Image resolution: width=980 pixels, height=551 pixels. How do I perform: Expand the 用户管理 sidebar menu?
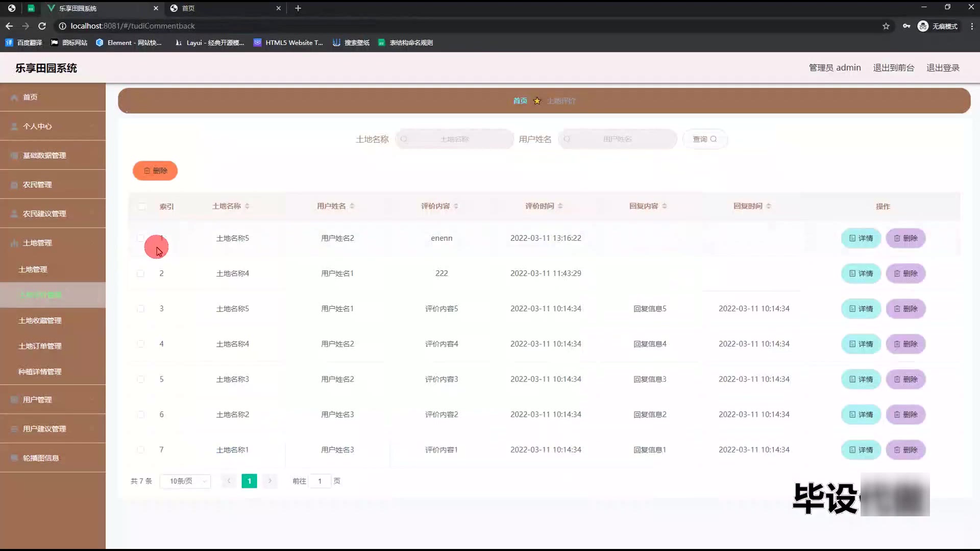53,399
